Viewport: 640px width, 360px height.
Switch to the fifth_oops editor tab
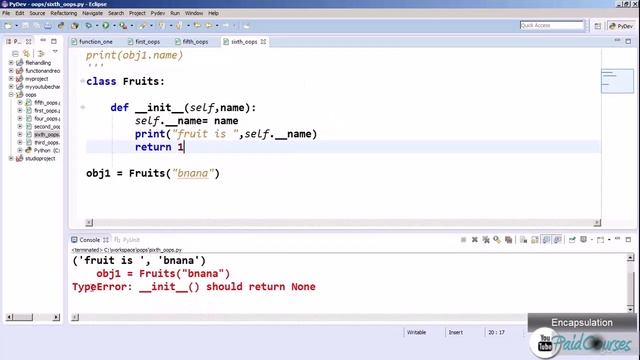192,42
